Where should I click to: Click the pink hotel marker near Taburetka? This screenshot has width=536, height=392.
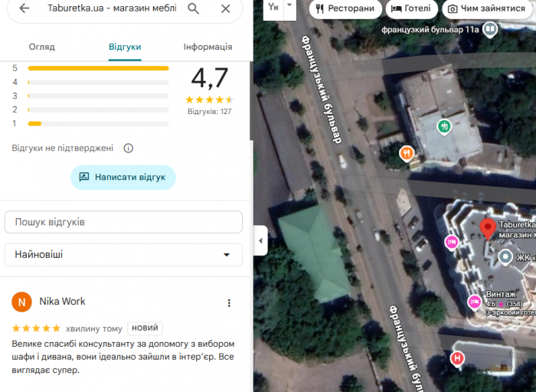coord(451,243)
